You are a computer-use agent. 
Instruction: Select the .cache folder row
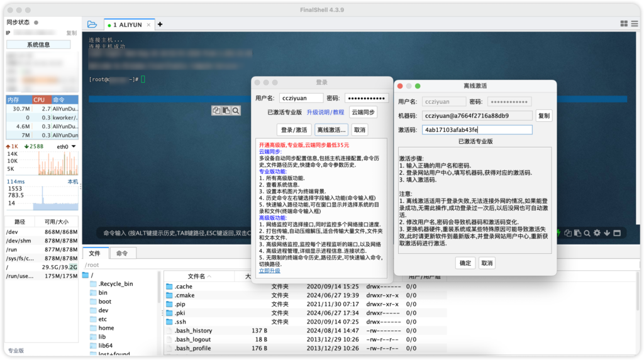[306, 286]
